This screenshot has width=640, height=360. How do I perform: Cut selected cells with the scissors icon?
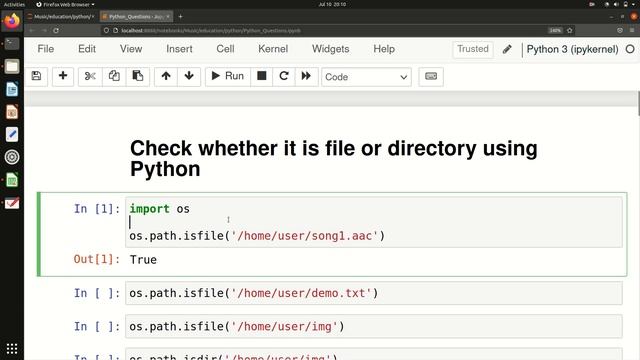point(90,76)
